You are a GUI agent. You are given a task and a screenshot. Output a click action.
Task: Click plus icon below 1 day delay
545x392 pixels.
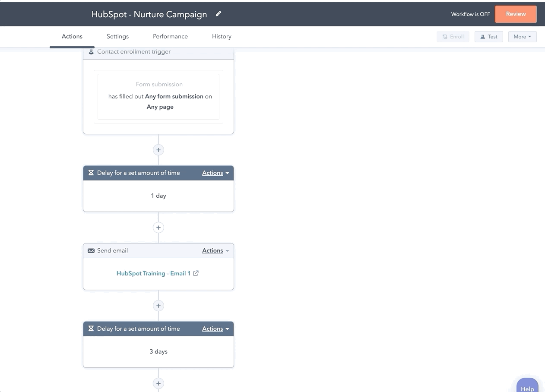click(158, 228)
